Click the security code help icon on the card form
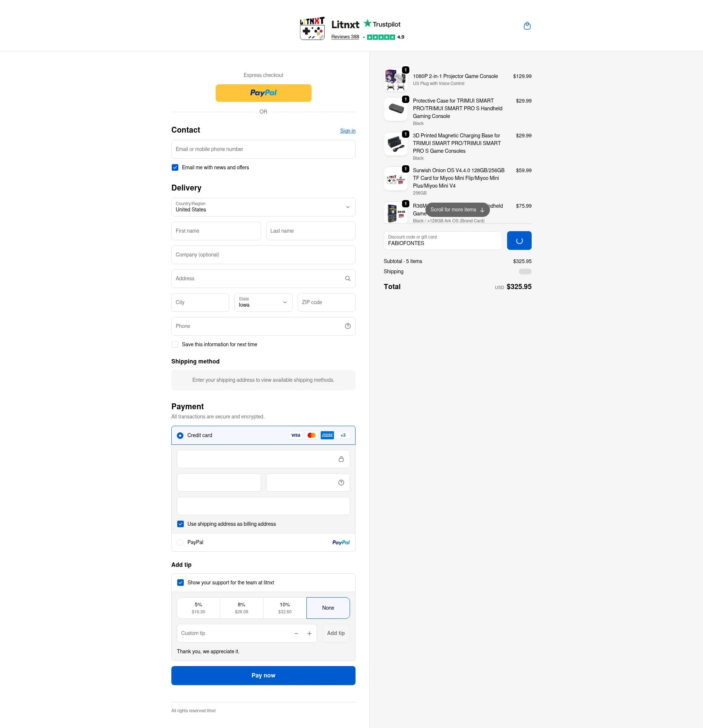 click(341, 482)
